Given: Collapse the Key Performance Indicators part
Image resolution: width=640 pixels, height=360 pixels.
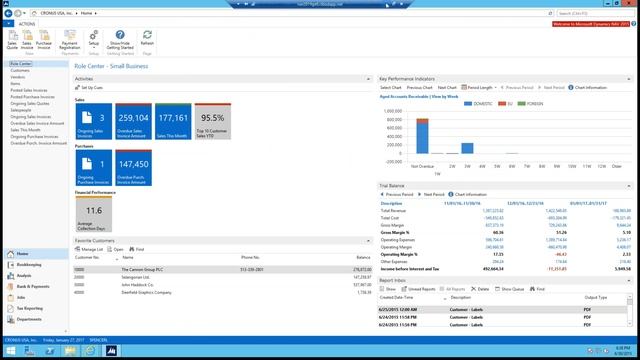Looking at the screenshot, I should (629, 79).
